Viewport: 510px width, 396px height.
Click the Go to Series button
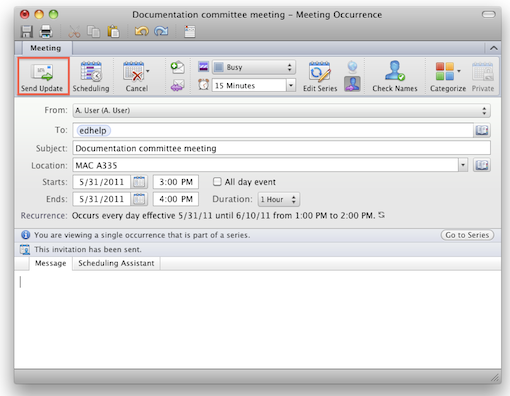(x=467, y=235)
